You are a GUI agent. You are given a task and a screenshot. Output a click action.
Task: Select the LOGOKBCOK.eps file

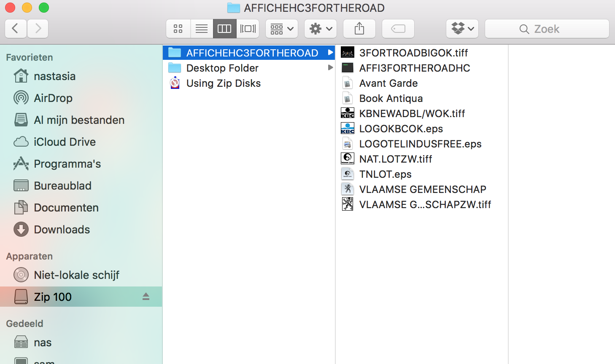coord(401,129)
